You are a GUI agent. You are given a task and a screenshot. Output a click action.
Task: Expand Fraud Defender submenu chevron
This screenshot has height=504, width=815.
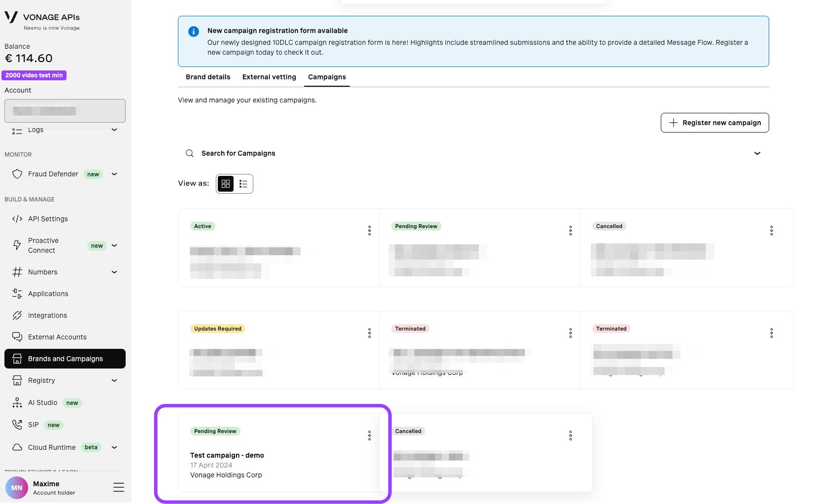pyautogui.click(x=114, y=174)
